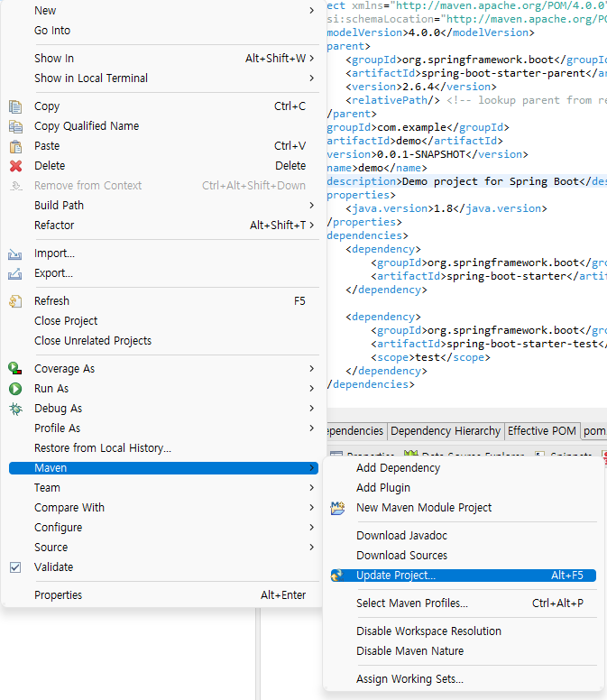Click the 'Demo project for Spring Boot' description text
This screenshot has height=700, width=607.
490,181
